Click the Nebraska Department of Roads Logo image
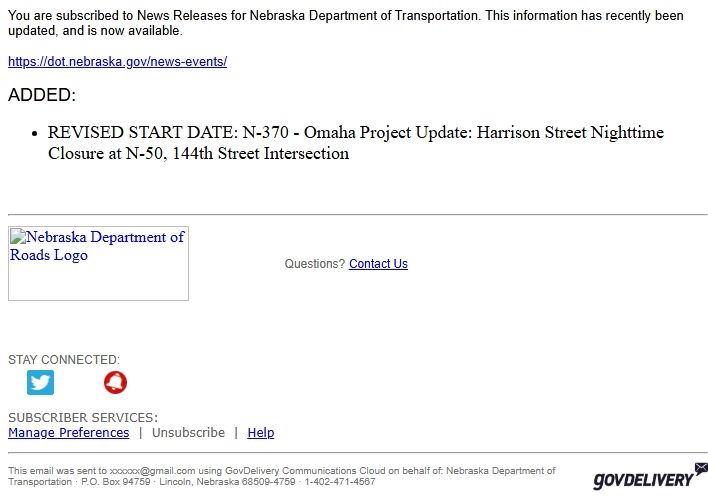This screenshot has height=499, width=708. click(x=98, y=263)
